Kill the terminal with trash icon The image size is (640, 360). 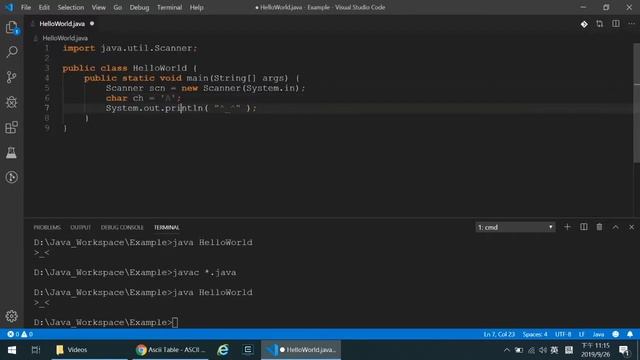coord(599,227)
